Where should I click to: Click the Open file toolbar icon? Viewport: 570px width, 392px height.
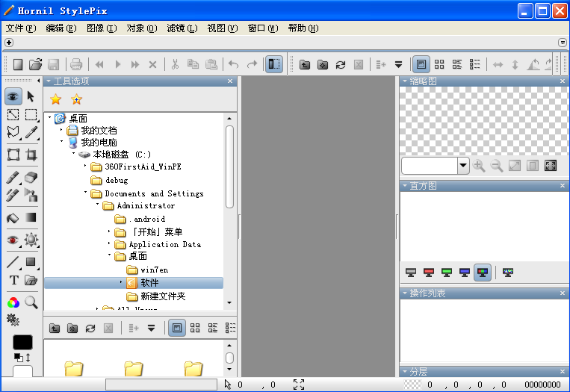point(35,65)
